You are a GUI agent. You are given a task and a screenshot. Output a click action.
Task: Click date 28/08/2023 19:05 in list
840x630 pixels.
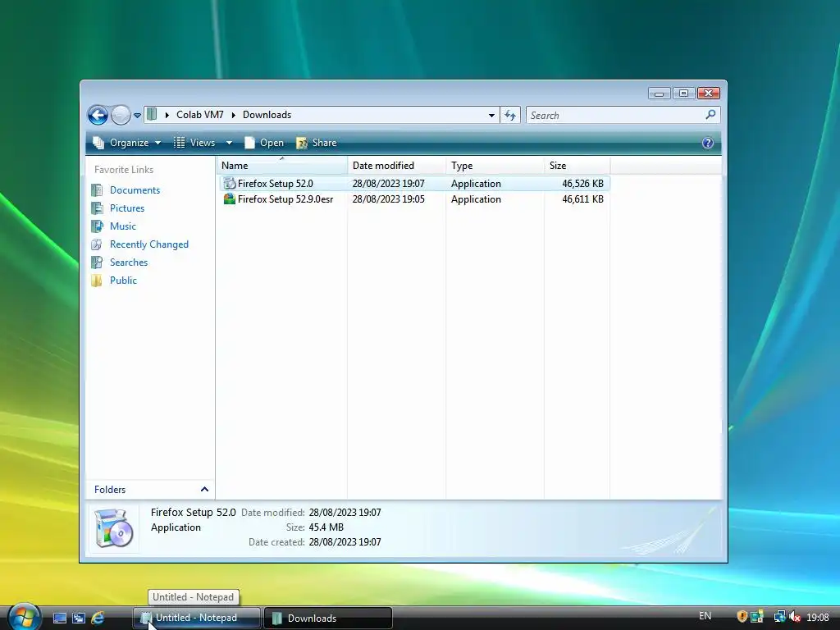(388, 199)
